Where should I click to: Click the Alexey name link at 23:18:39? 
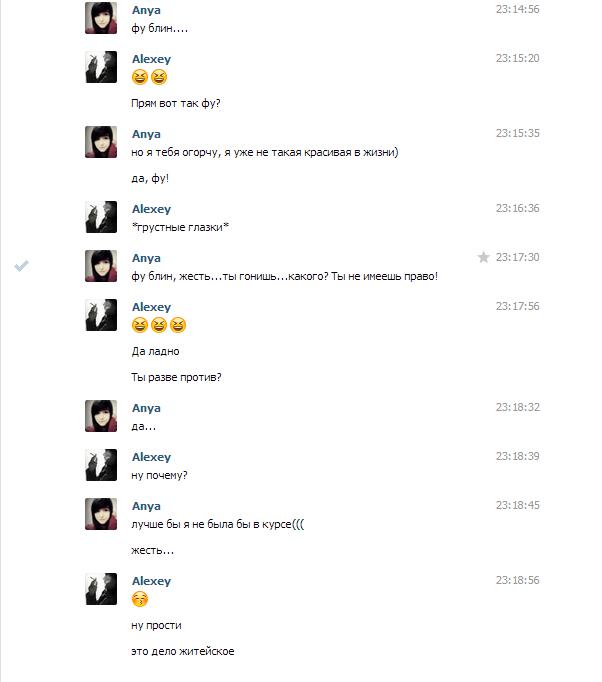click(x=151, y=457)
